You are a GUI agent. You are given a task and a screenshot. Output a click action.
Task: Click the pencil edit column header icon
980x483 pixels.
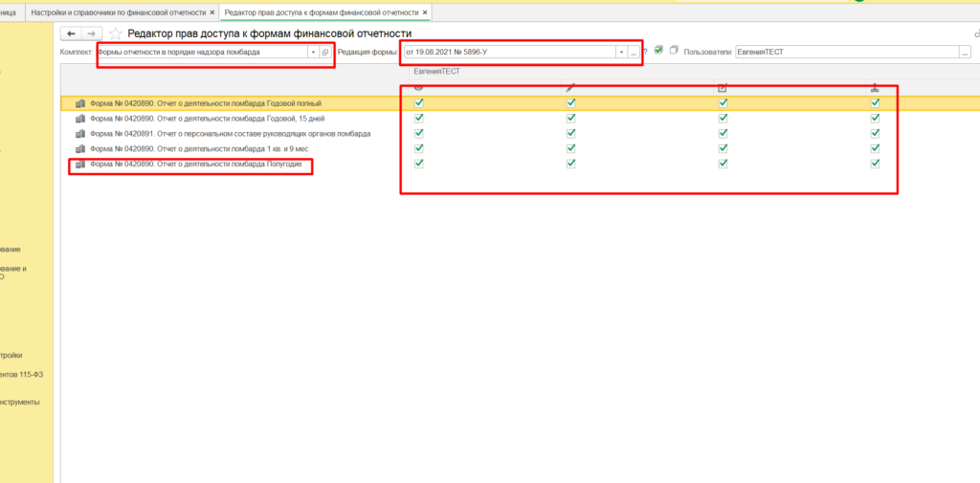coord(570,88)
